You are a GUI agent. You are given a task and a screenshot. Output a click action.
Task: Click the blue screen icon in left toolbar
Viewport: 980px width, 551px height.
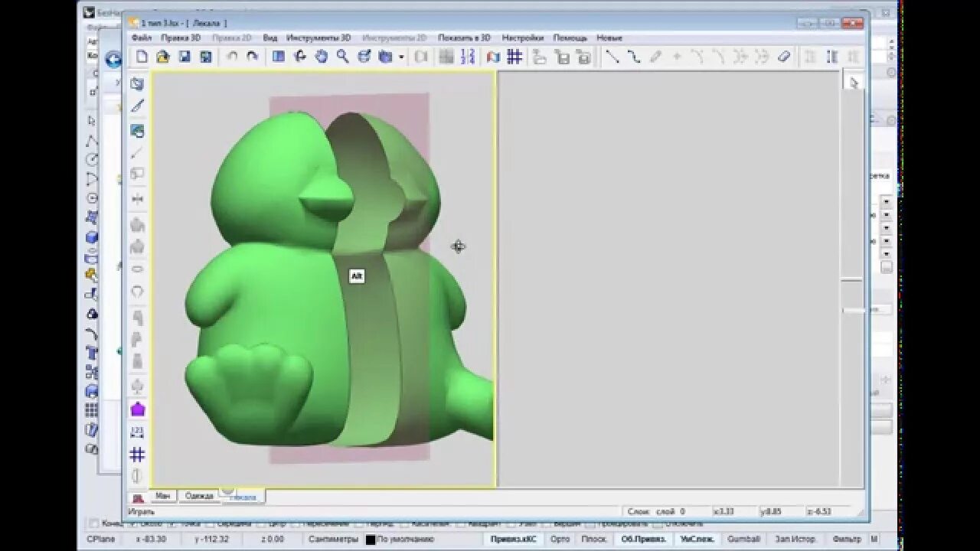pyautogui.click(x=137, y=131)
